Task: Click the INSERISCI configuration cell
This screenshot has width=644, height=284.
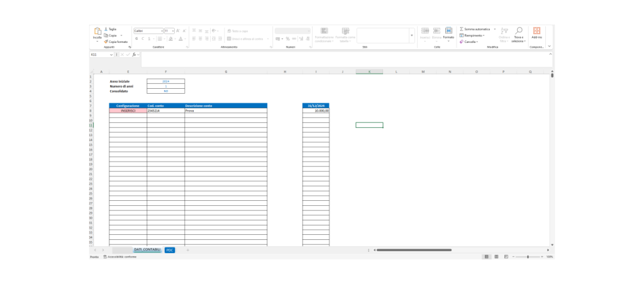Action: (128, 111)
